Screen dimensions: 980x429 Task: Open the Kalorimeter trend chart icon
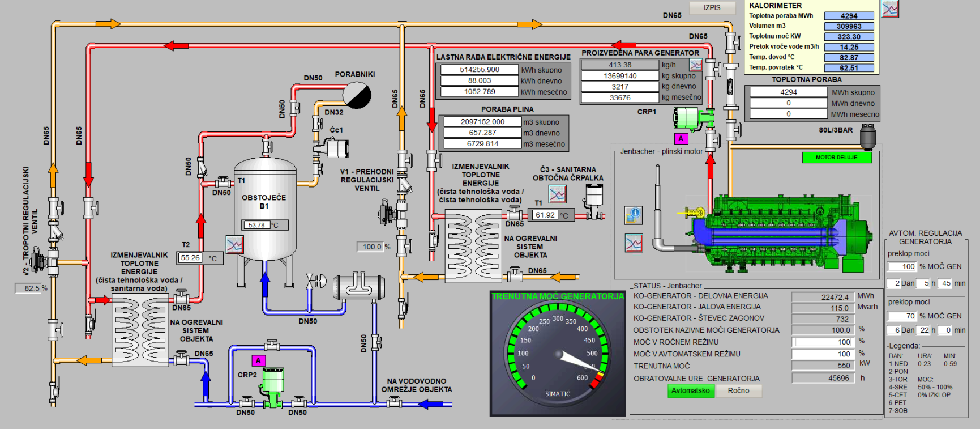coord(890,9)
